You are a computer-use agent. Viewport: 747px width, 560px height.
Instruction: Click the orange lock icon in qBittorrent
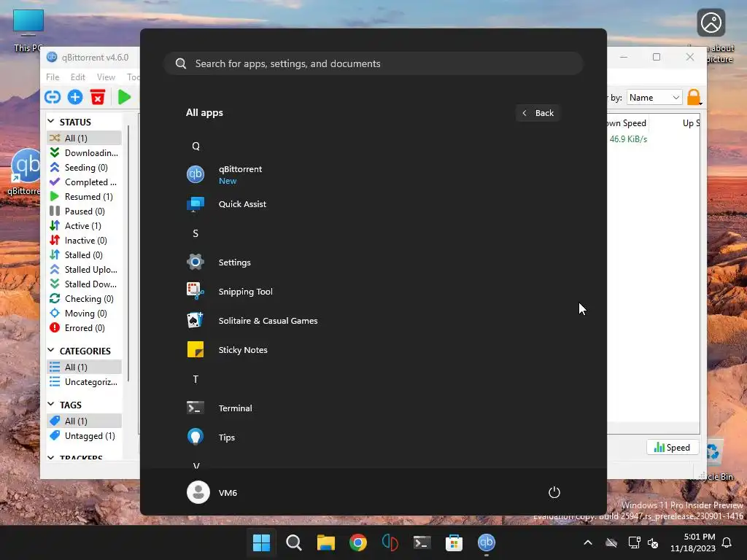[694, 97]
